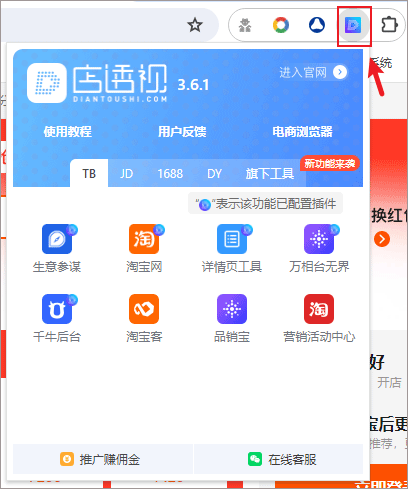The height and width of the screenshot is (489, 408).
Task: Open the 生意参谋 tool icon
Action: tap(57, 239)
